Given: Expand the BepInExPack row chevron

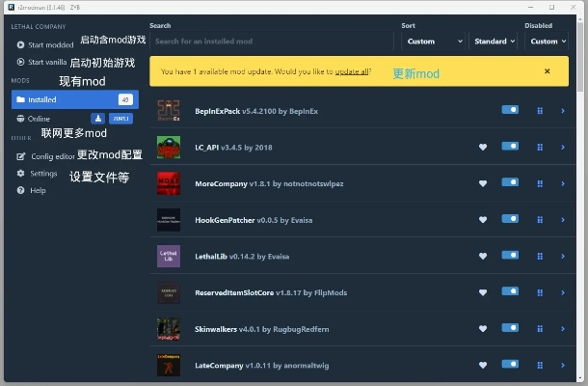Looking at the screenshot, I should [x=563, y=111].
